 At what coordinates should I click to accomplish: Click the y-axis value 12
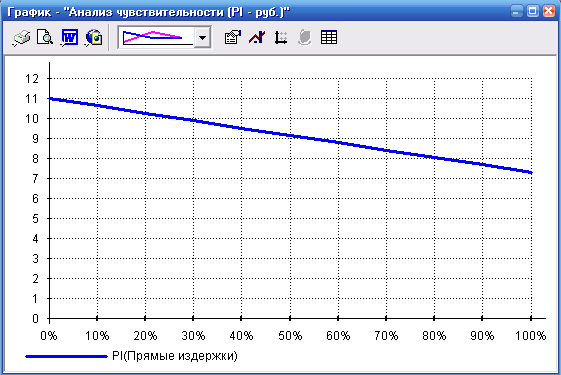(31, 78)
